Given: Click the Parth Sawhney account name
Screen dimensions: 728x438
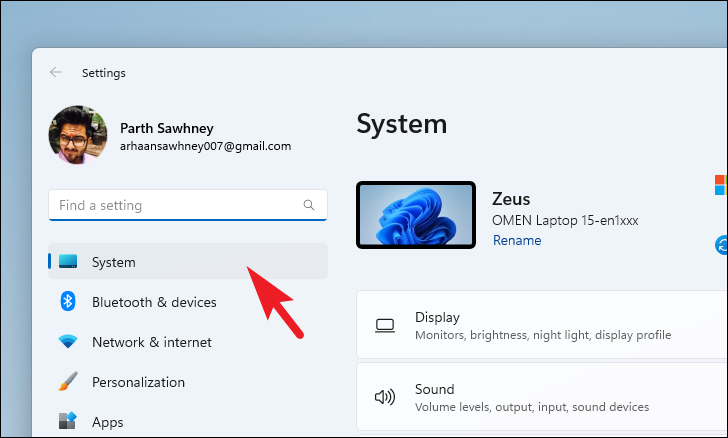Looking at the screenshot, I should 167,128.
